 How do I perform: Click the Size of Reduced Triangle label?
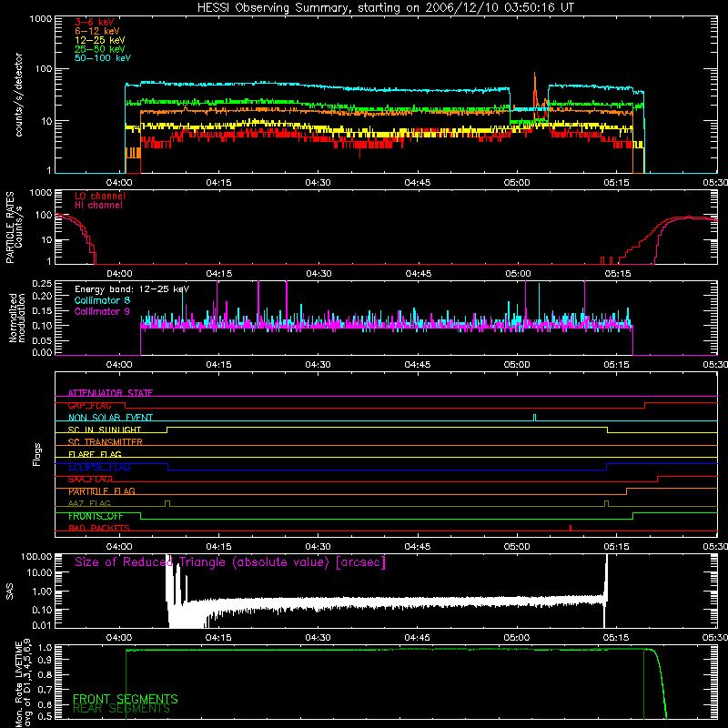pos(230,562)
